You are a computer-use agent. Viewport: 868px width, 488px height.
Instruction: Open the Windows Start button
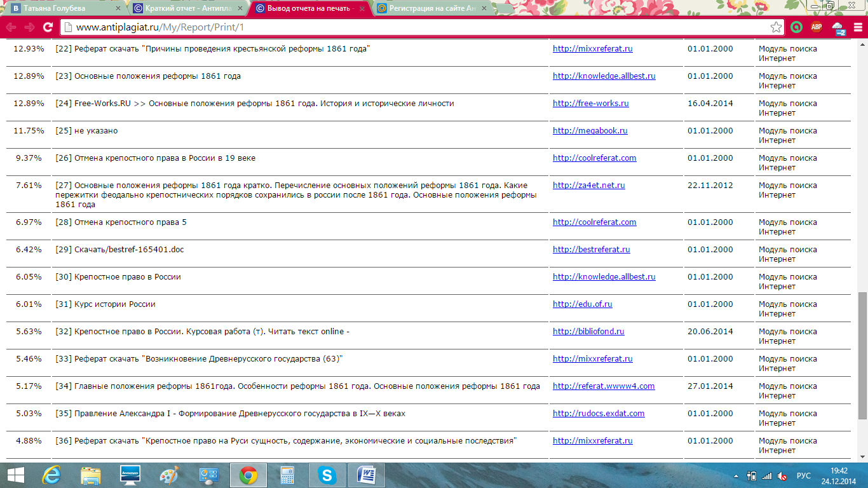pos(16,475)
